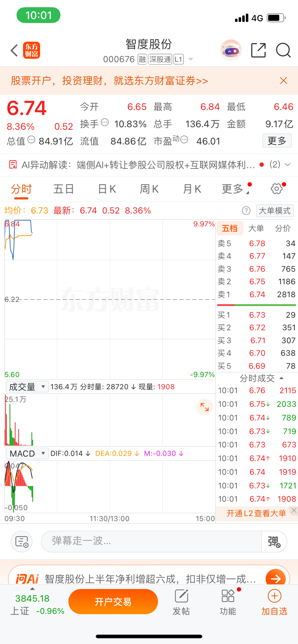Expand the 上证 index bar arrow
Image resolution: width=298 pixels, height=644 pixels.
tap(32, 589)
